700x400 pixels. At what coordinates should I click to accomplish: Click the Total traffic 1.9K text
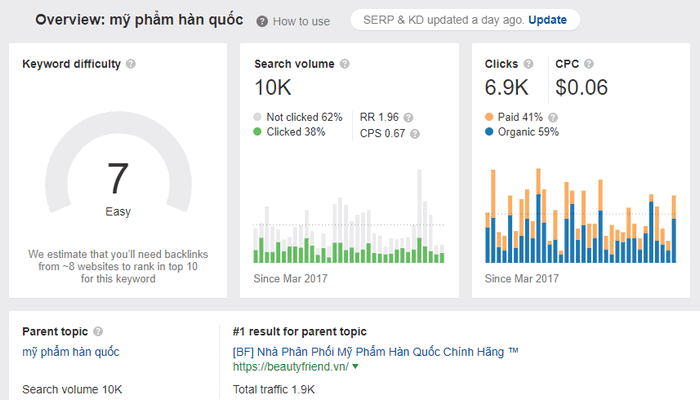click(x=274, y=389)
